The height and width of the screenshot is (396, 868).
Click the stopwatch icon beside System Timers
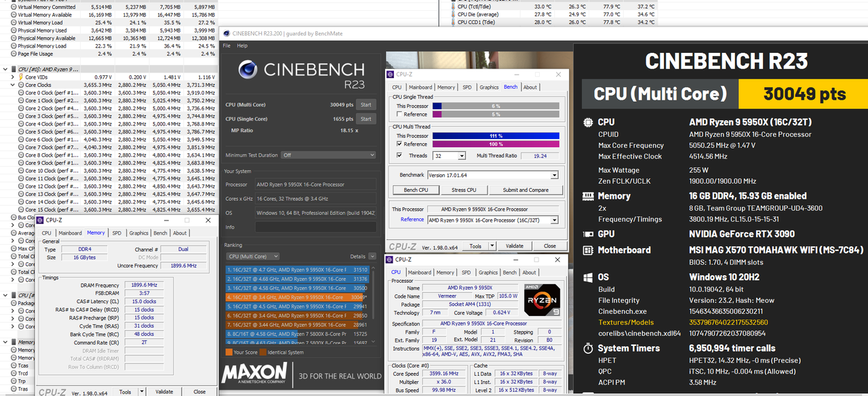point(587,348)
